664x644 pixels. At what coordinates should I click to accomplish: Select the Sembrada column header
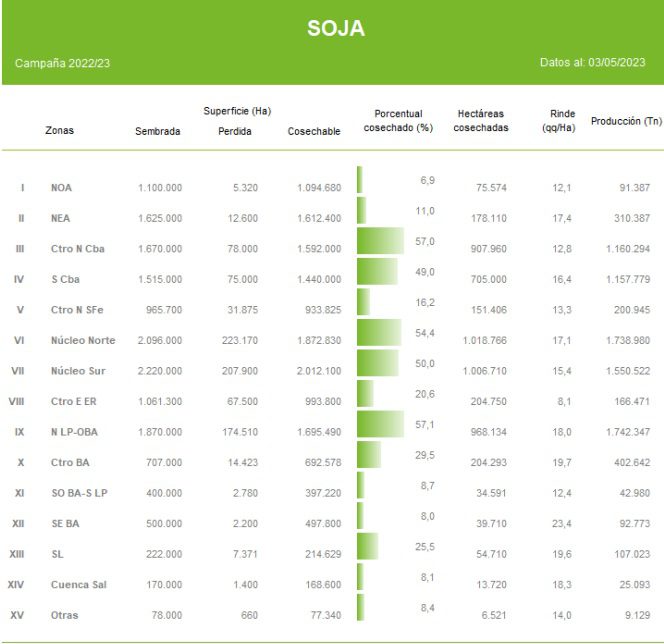[157, 131]
